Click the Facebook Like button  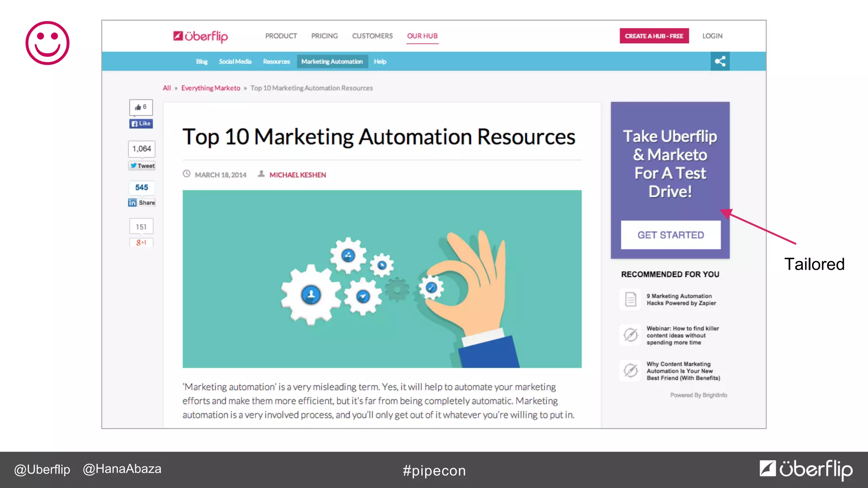(x=141, y=124)
